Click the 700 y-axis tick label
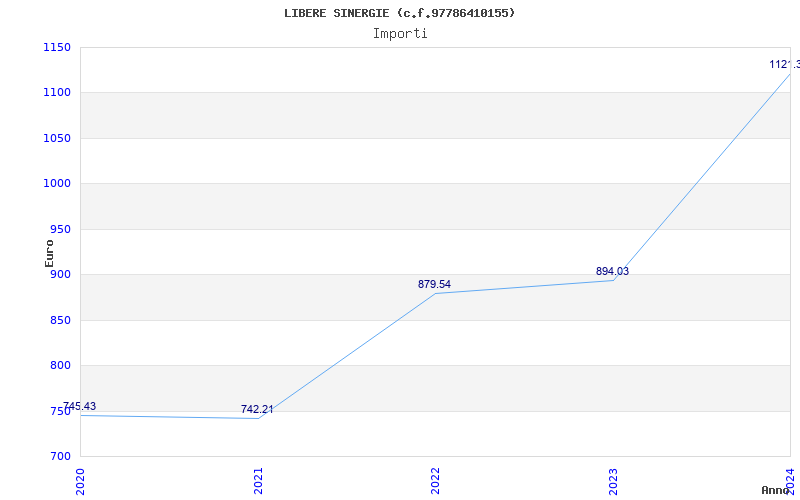This screenshot has width=800, height=500. click(x=60, y=457)
